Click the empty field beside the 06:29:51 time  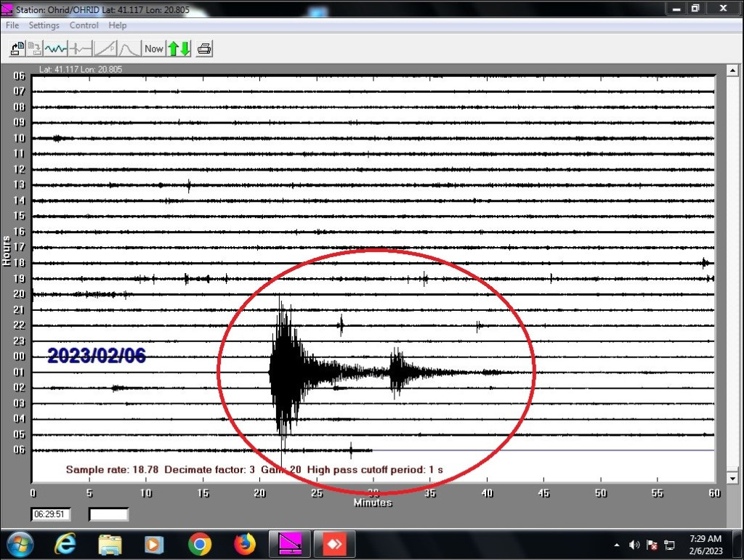[x=109, y=514]
